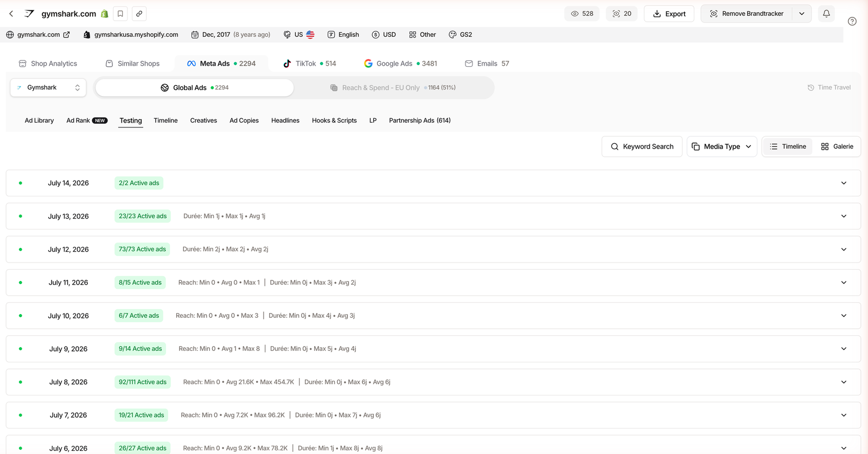868x454 pixels.
Task: Open the Partnership Ads (614) sub-tab
Action: tap(420, 120)
